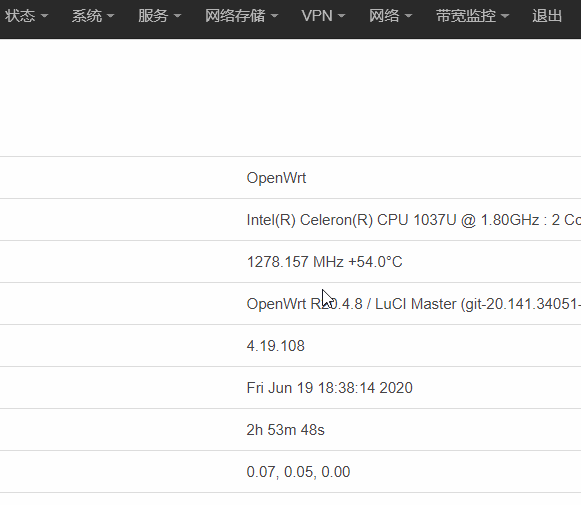The image size is (581, 505).
Task: Click the local time Fri Jun 19 18:38:14 2020
Action: (x=329, y=388)
